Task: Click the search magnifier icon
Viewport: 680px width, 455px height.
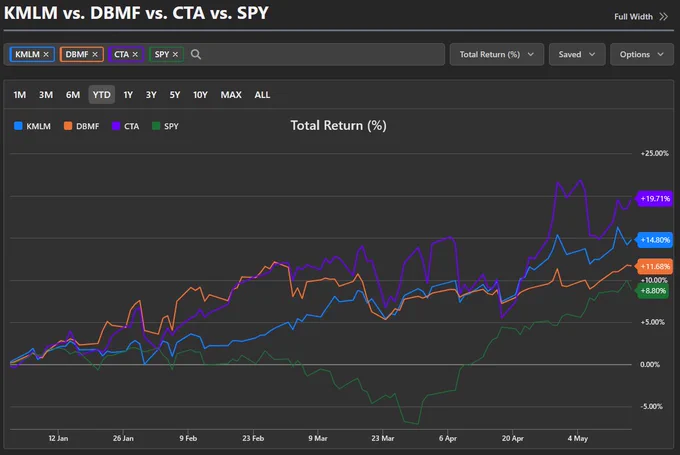Action: click(196, 54)
